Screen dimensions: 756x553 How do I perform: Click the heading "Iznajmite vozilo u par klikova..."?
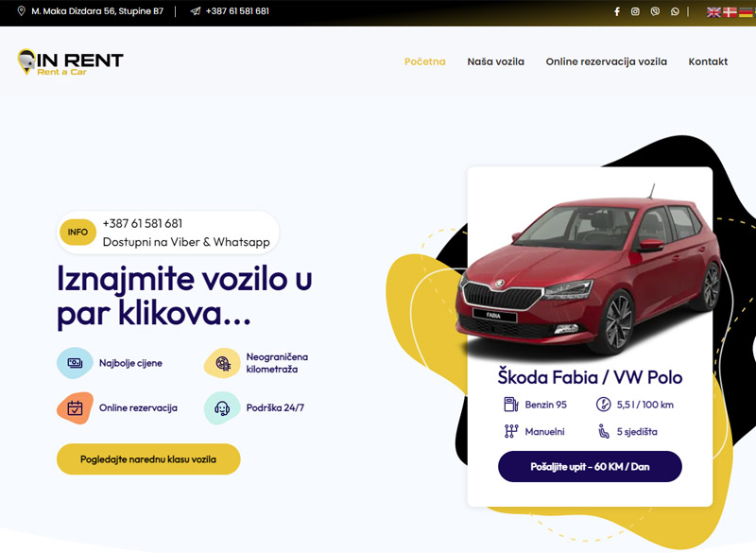coord(184,296)
